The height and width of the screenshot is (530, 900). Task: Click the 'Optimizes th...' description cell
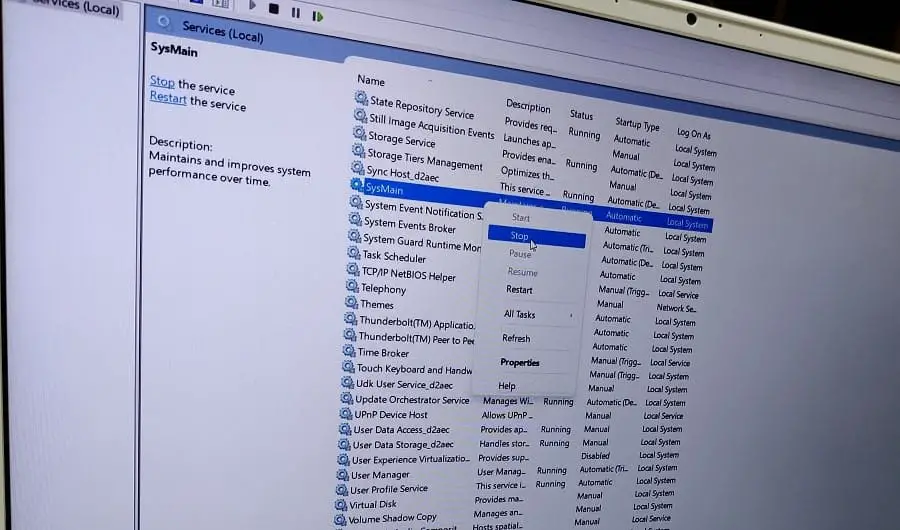coord(527,172)
